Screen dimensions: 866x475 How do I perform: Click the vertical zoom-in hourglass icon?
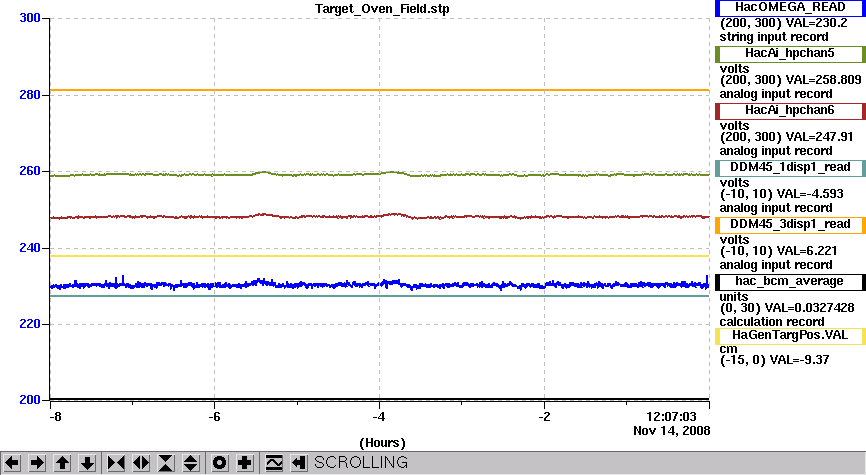[x=166, y=463]
